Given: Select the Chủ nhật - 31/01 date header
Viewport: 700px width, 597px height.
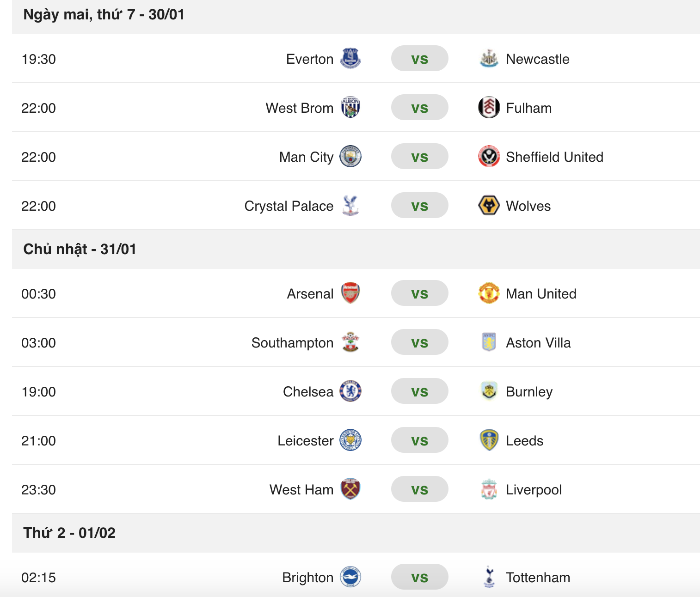Looking at the screenshot, I should (x=80, y=249).
